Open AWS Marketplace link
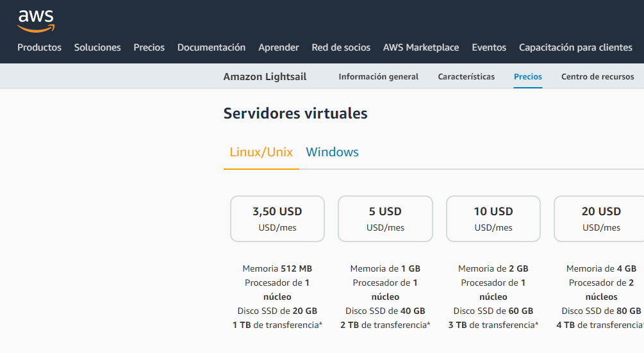 [421, 47]
